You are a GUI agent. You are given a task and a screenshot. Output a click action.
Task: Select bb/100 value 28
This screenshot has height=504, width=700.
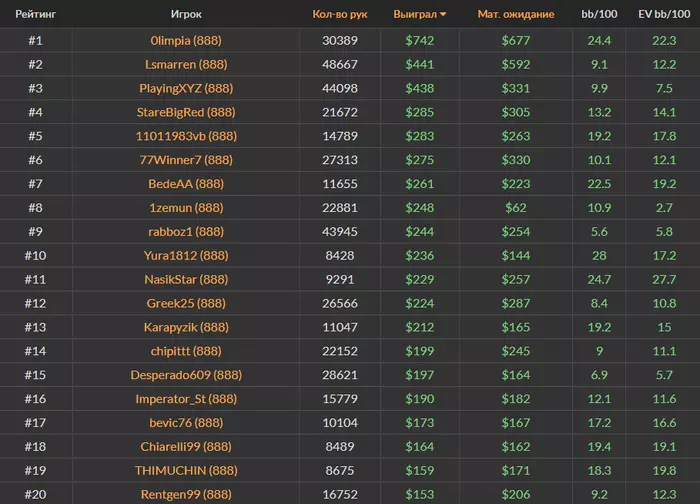[599, 255]
